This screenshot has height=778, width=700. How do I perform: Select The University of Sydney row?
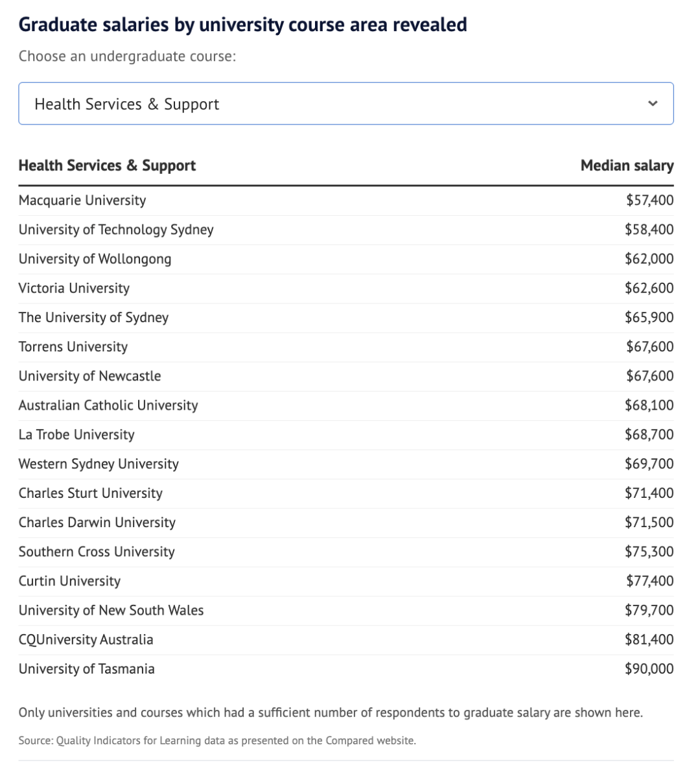pyautogui.click(x=93, y=317)
